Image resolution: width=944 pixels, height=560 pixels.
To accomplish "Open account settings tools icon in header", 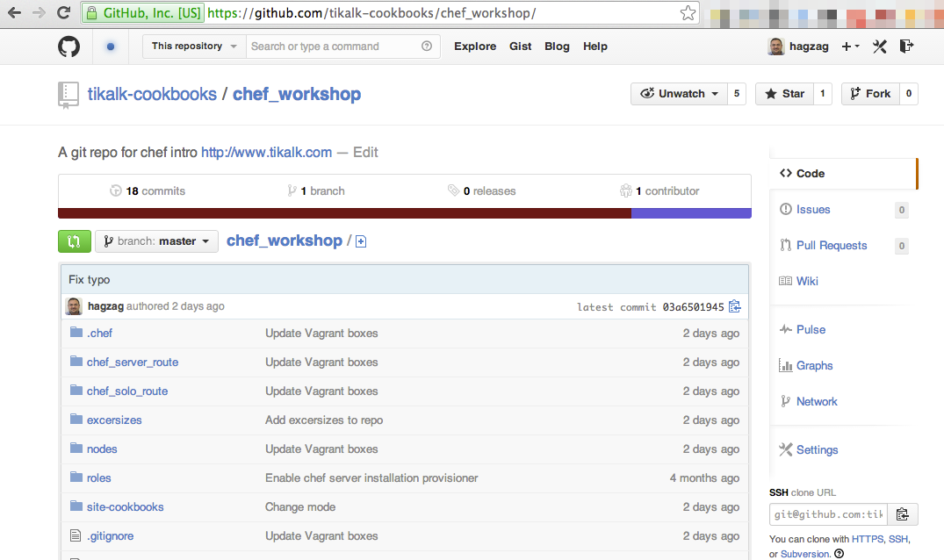I will (880, 47).
